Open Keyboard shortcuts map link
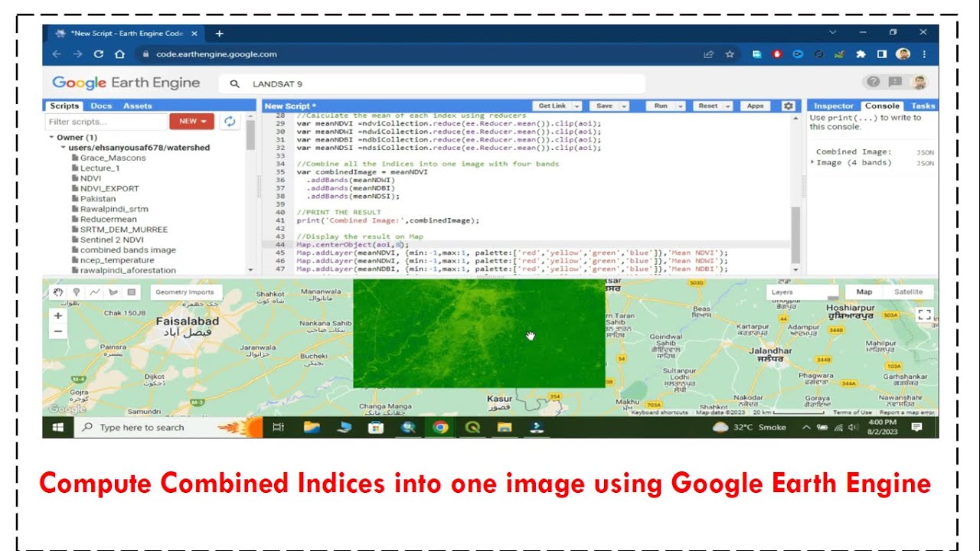The height and width of the screenshot is (551, 980). [659, 412]
